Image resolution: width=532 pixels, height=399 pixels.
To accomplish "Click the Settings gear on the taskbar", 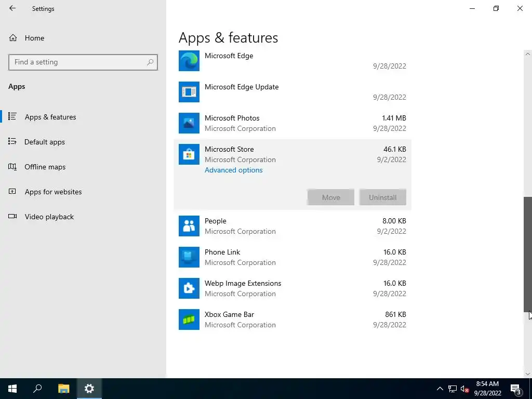I will [89, 389].
